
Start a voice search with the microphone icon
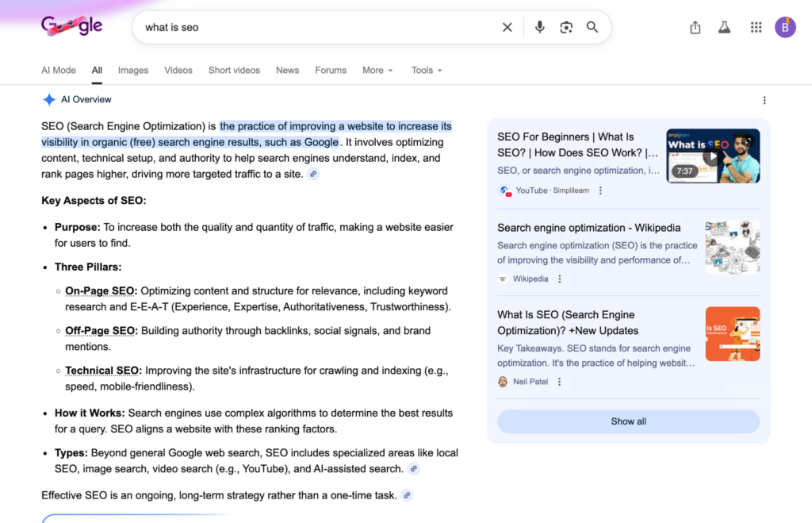tap(540, 27)
